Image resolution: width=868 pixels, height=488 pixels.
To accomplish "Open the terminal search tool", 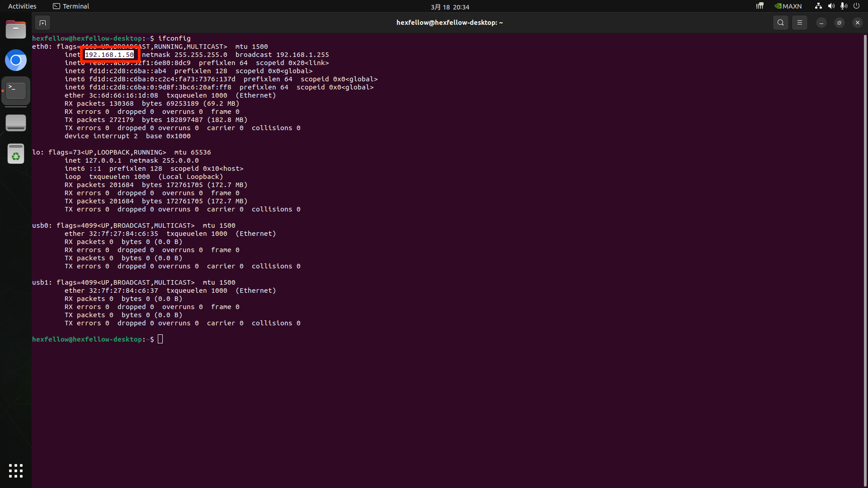I will click(780, 23).
